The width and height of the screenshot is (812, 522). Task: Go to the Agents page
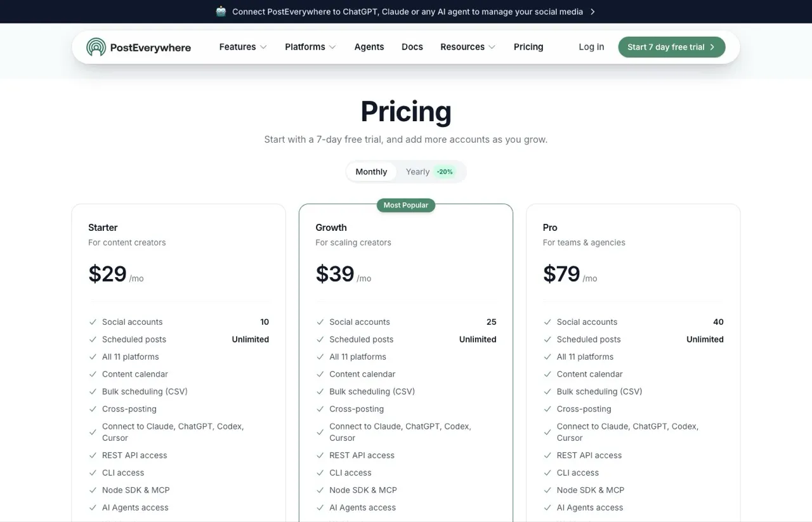[369, 47]
